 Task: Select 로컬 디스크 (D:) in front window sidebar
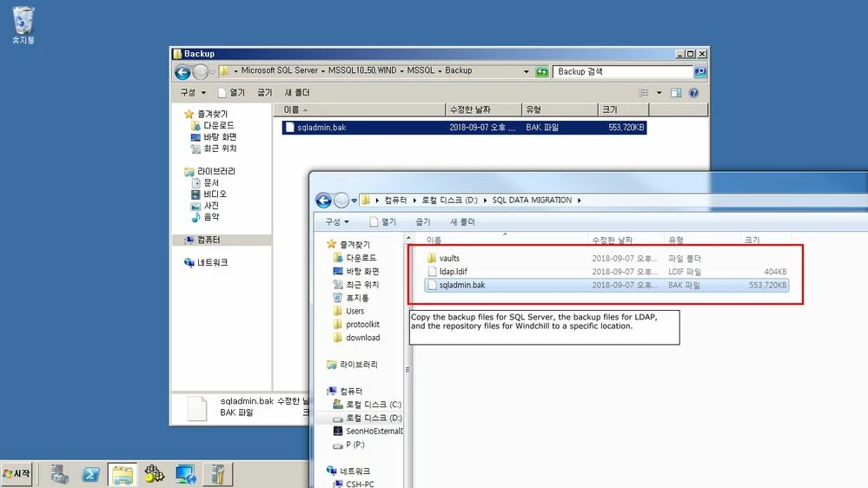[x=367, y=418]
